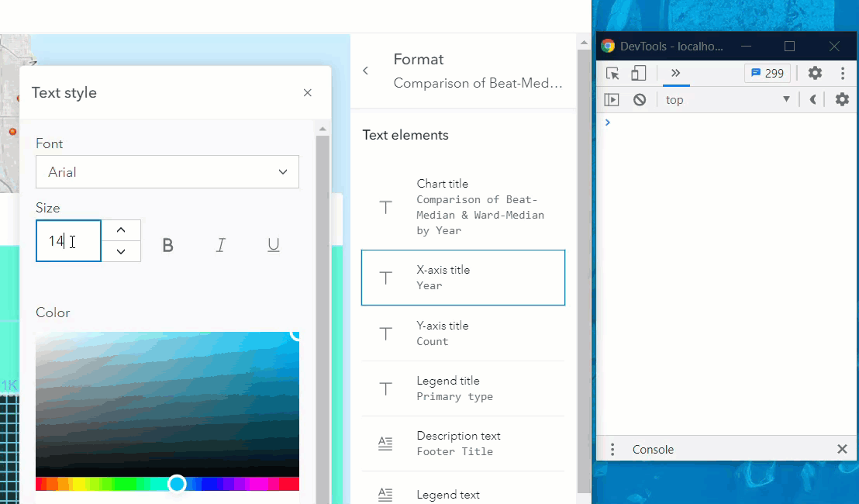This screenshot has height=504, width=859.
Task: Click the Font label
Action: point(50,143)
